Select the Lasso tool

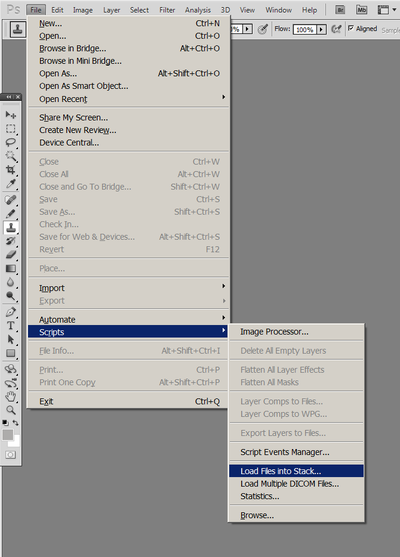point(11,142)
